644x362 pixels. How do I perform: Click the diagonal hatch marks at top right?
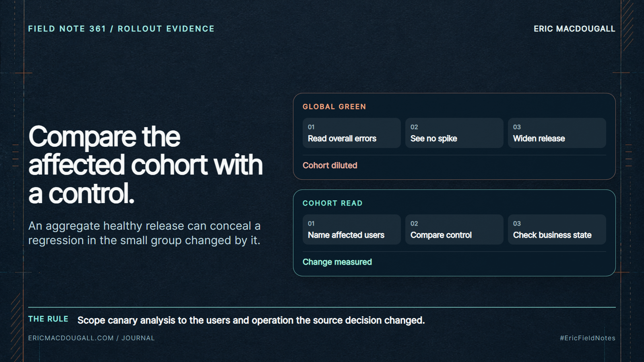pyautogui.click(x=628, y=26)
